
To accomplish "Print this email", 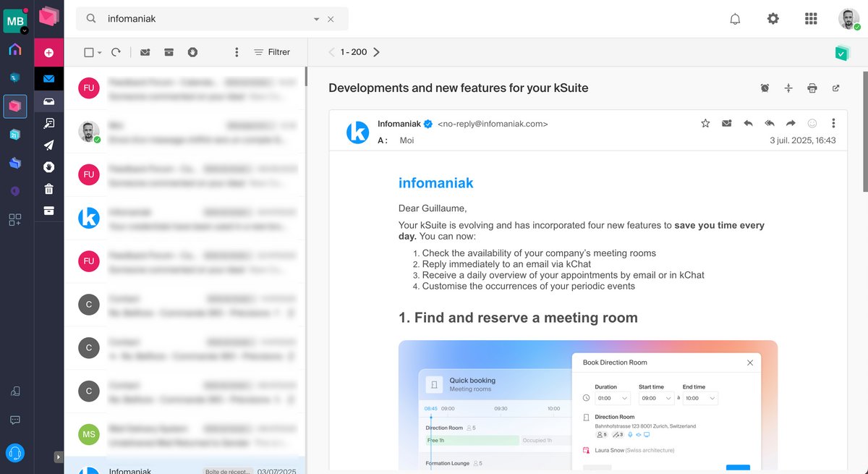I will (x=812, y=88).
